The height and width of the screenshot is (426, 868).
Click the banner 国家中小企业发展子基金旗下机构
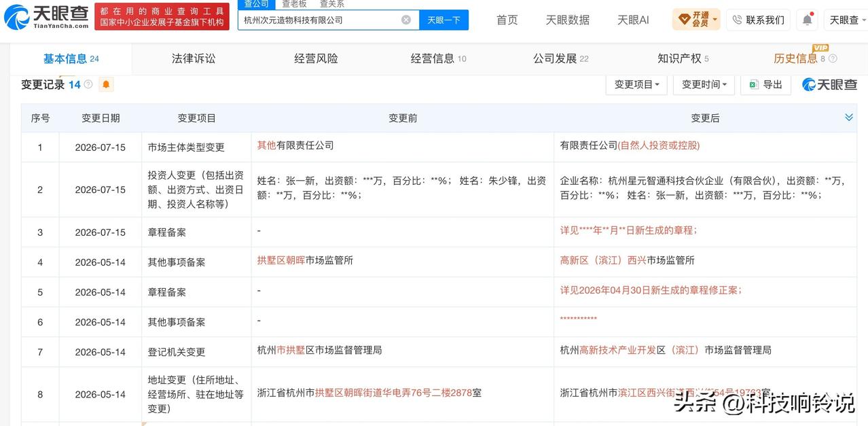tap(162, 22)
